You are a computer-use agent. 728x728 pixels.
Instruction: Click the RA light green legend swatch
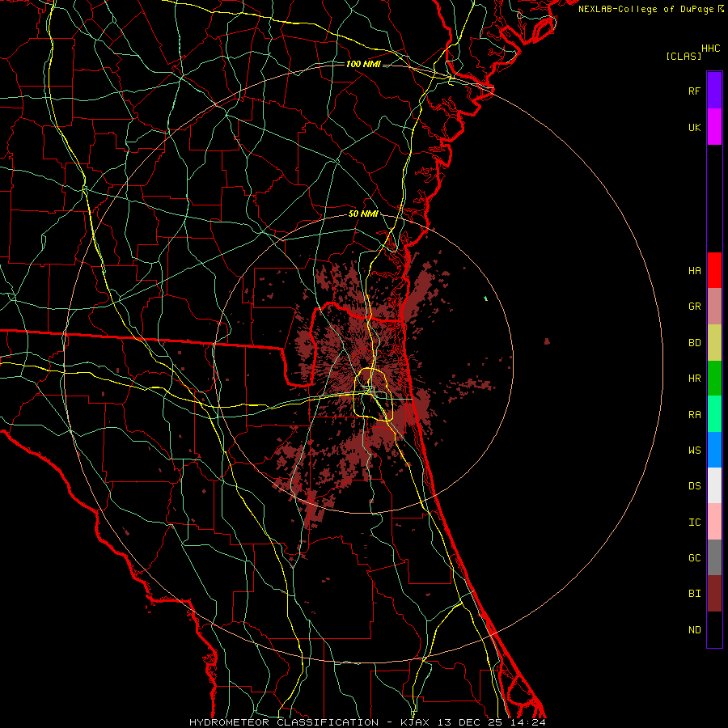click(714, 414)
